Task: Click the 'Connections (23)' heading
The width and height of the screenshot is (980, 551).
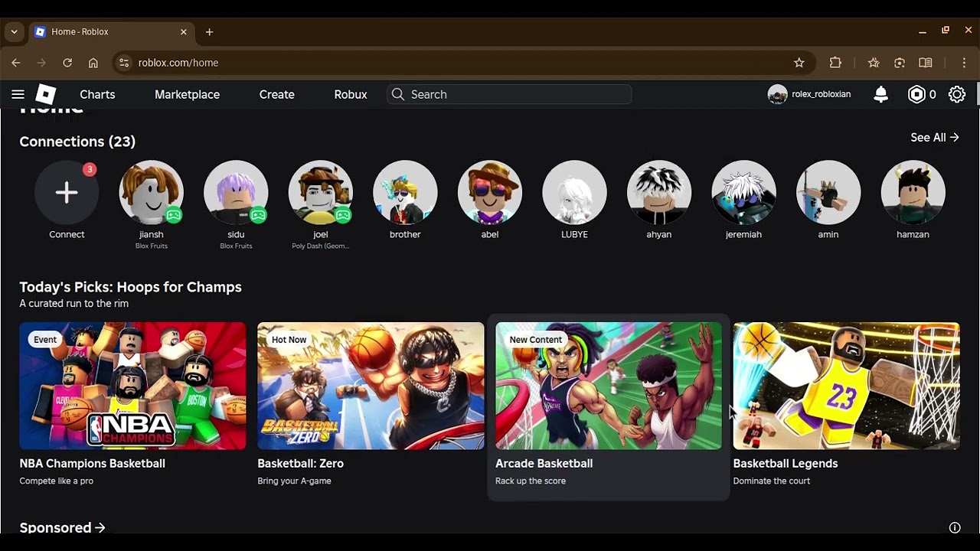Action: point(77,142)
